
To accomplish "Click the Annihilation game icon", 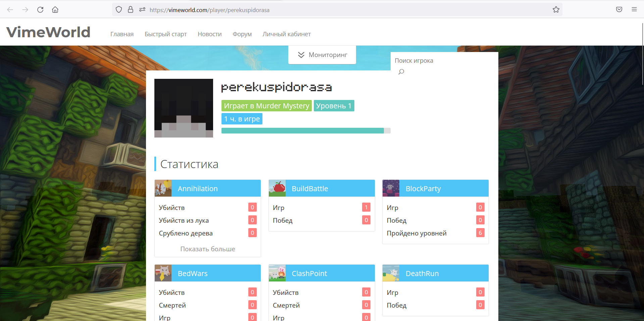I will (x=163, y=188).
